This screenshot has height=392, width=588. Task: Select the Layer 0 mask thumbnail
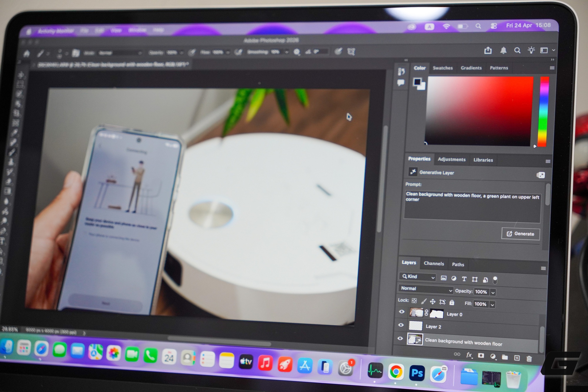coord(437,314)
